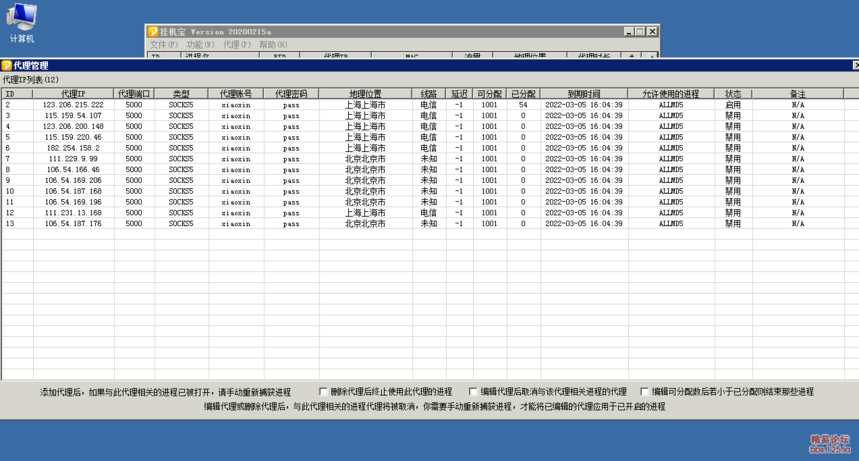Open the 功能 menu in 挂机宝 window
859x461 pixels.
point(200,44)
